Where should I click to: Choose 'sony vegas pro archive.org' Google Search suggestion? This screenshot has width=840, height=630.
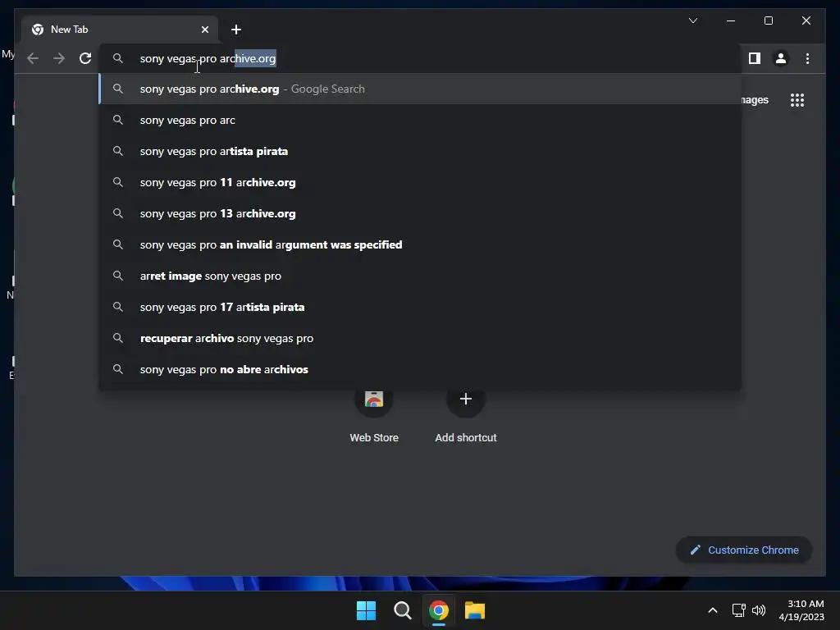(421, 89)
